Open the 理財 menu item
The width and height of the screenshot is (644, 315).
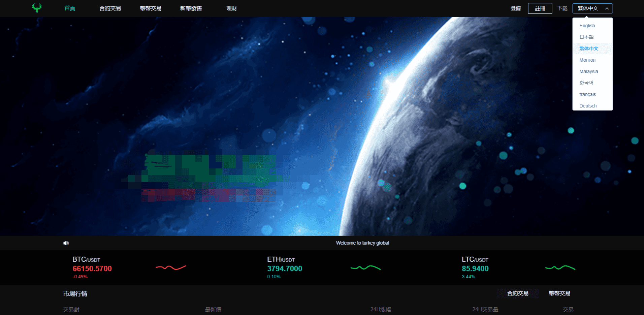point(231,8)
